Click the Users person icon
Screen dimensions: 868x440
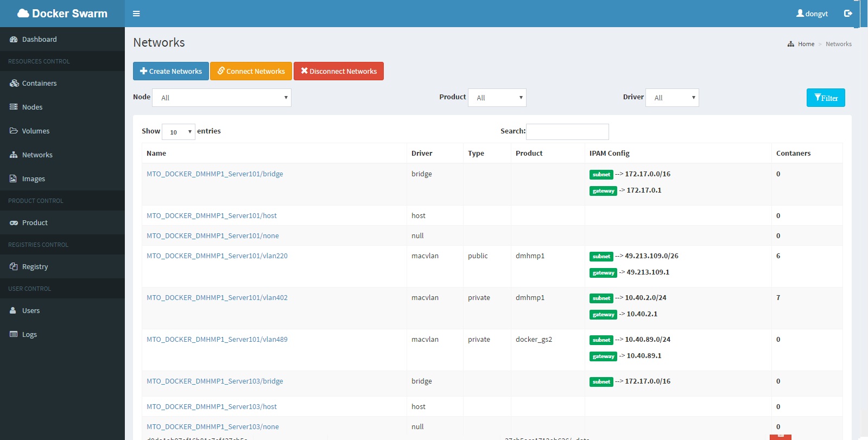13,311
